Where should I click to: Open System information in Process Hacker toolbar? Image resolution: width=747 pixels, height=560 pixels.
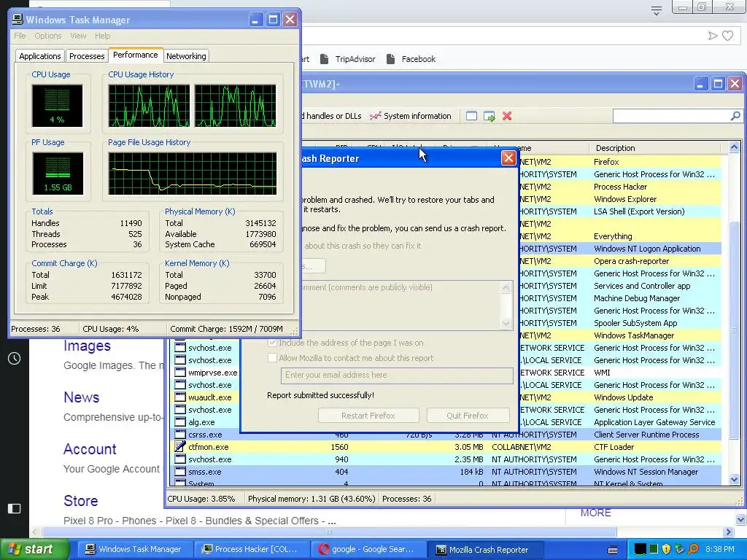pos(411,116)
